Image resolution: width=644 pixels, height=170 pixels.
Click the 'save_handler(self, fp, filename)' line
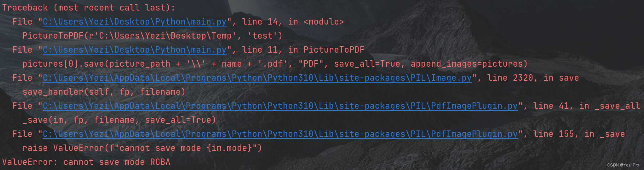pos(104,92)
